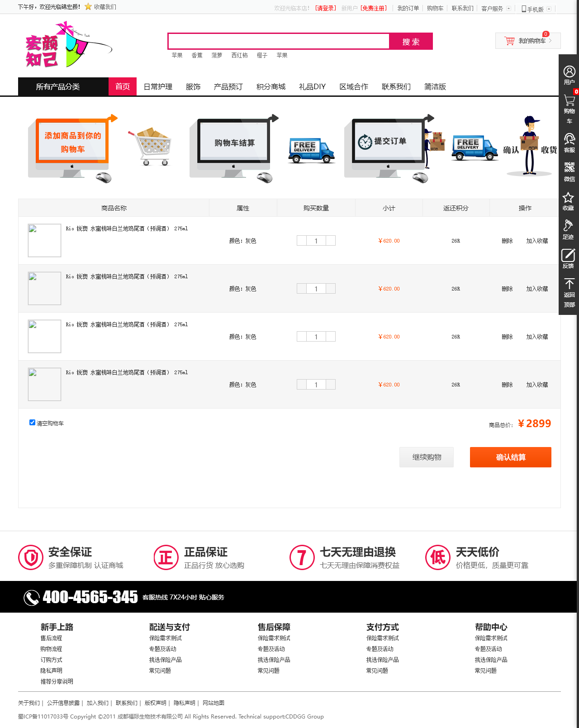The width and height of the screenshot is (579, 728).
Task: Click the Back to Top arrow icon
Action: [569, 284]
